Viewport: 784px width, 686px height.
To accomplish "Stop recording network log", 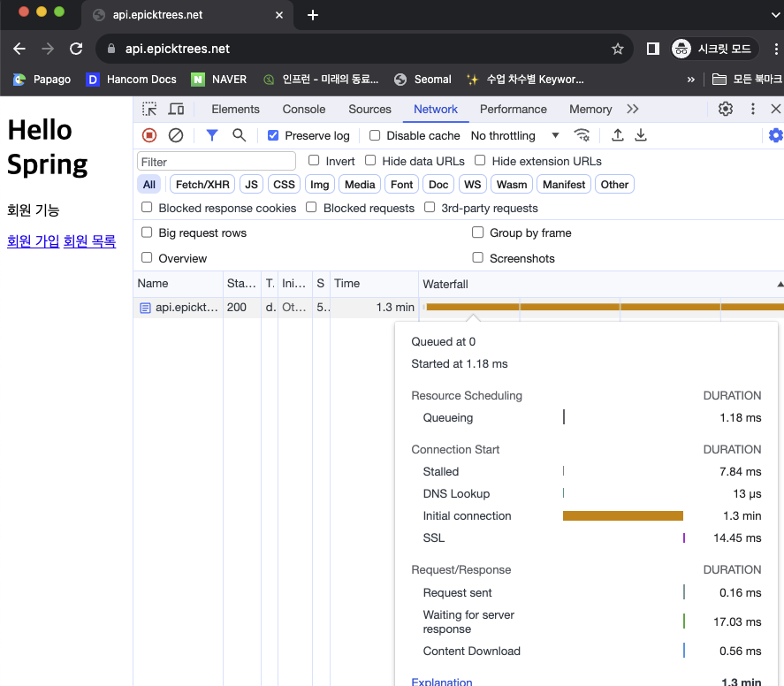I will pyautogui.click(x=149, y=135).
